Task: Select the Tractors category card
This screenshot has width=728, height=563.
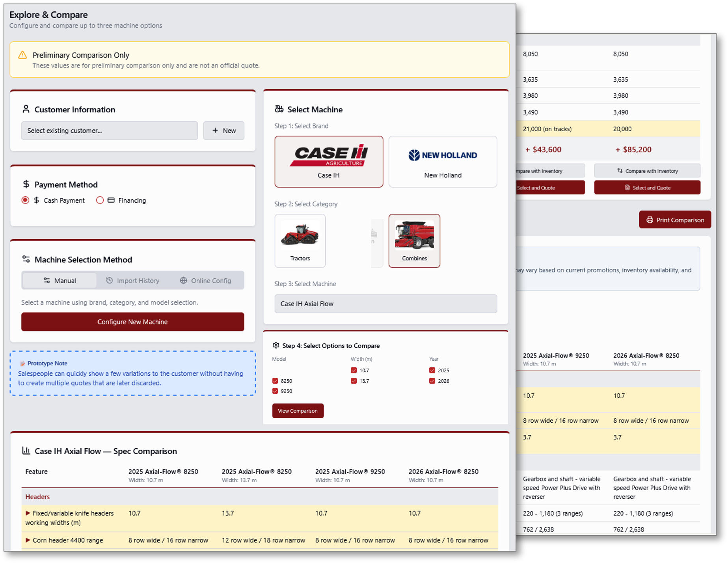Action: (x=300, y=241)
